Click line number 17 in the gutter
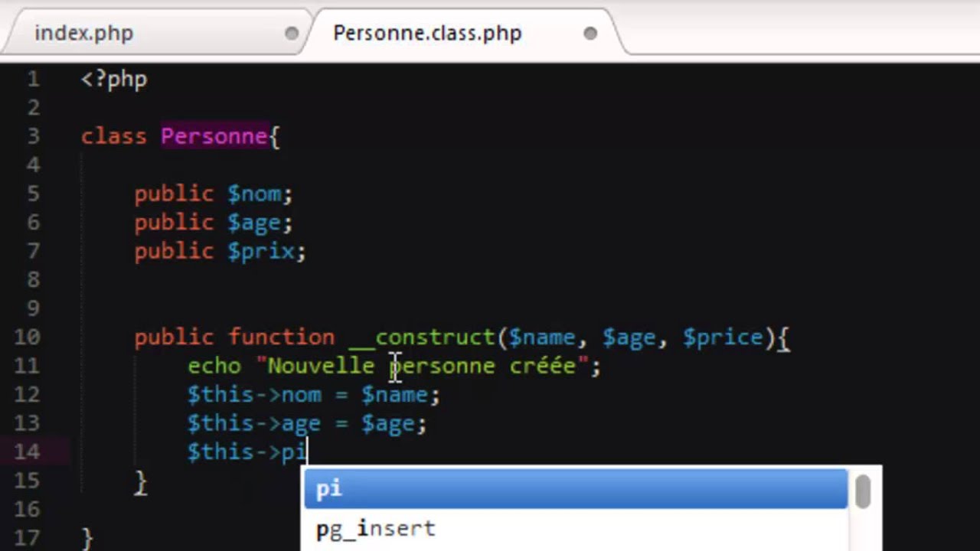The image size is (980, 551). (x=27, y=537)
